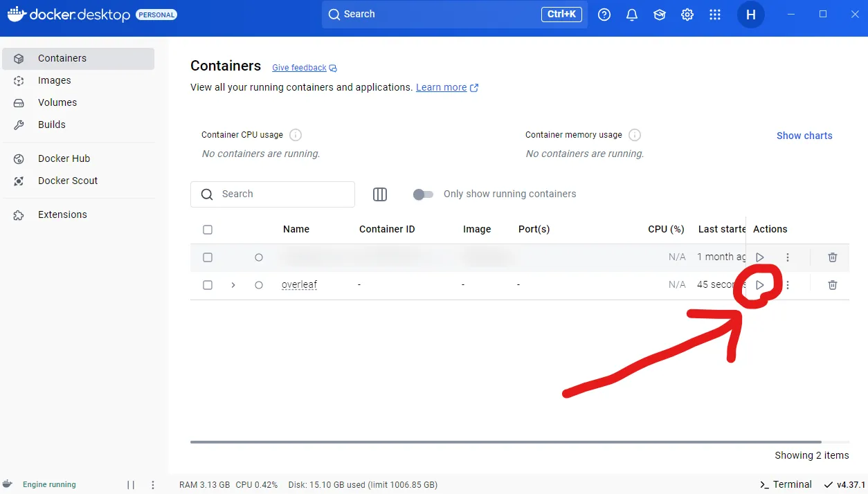Click the Show charts link
Image resolution: width=868 pixels, height=494 pixels.
tap(804, 136)
